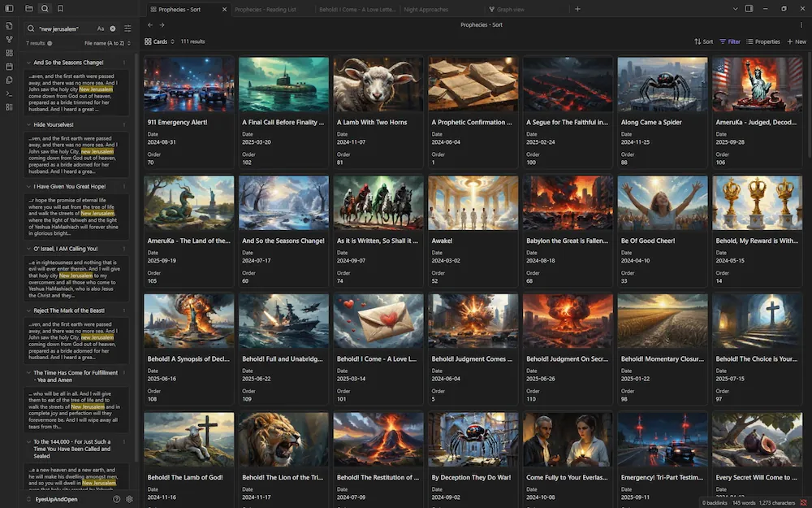Open the daily note calendar ribbon icon

pos(9,66)
